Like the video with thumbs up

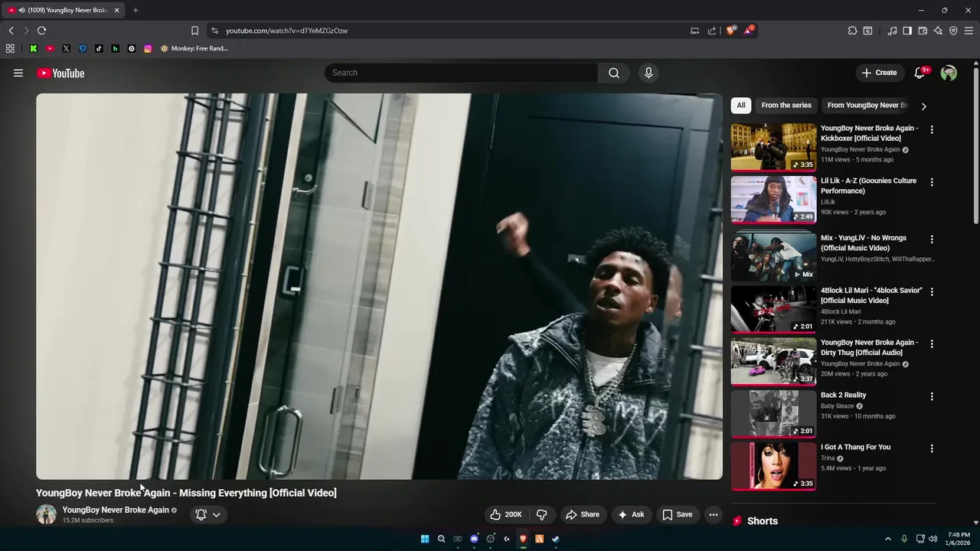(x=506, y=514)
